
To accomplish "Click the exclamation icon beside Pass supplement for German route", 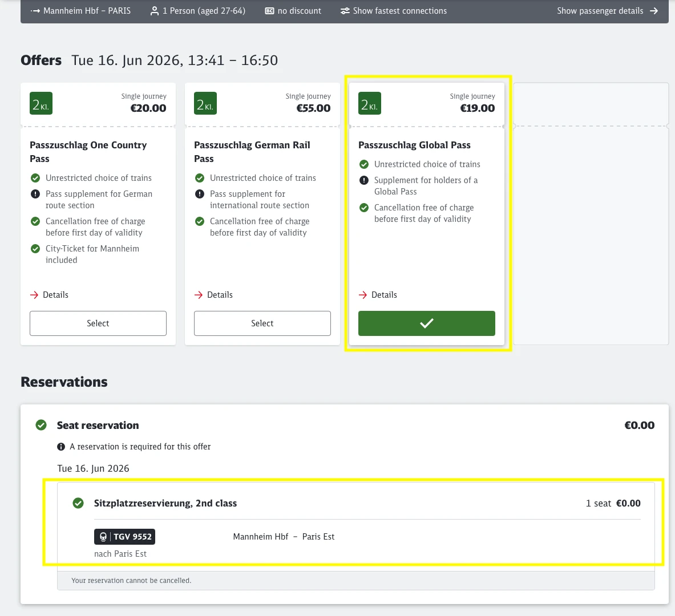I will coord(35,194).
